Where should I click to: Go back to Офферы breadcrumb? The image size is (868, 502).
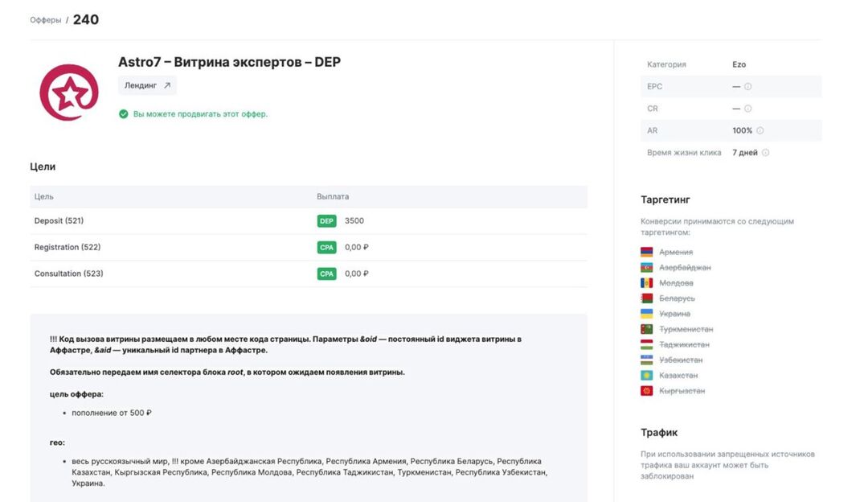click(45, 20)
